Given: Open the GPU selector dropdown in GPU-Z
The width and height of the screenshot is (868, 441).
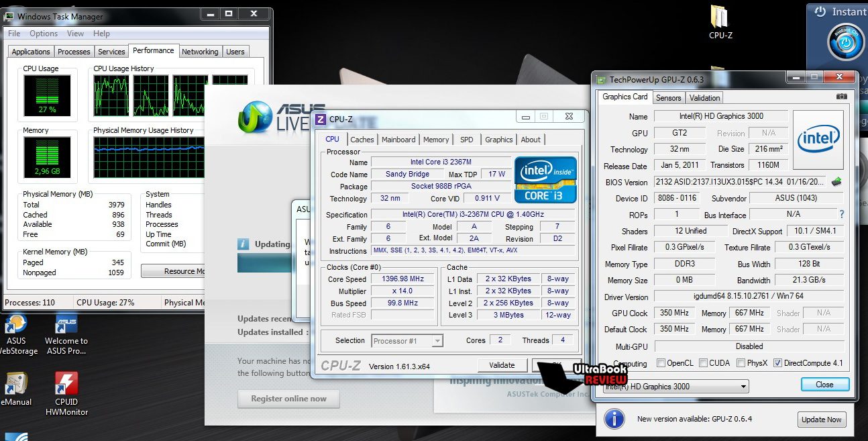Looking at the screenshot, I should [675, 387].
